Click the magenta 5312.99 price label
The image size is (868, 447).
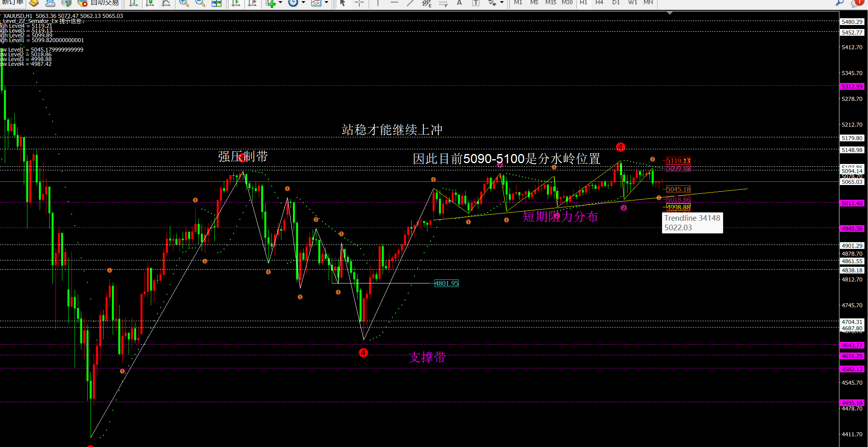click(x=852, y=87)
